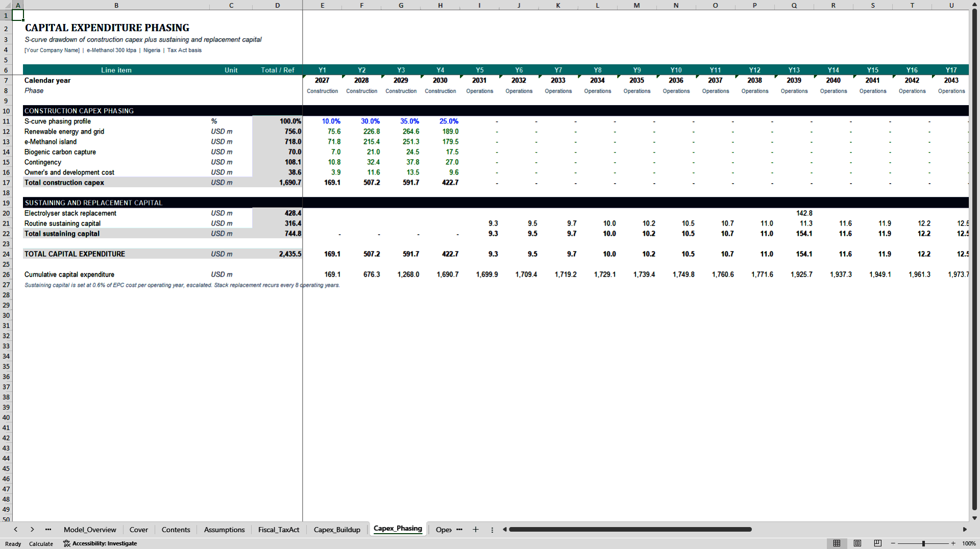Click horizontal scrollbar right arrow
This screenshot has height=549, width=980.
point(965,530)
